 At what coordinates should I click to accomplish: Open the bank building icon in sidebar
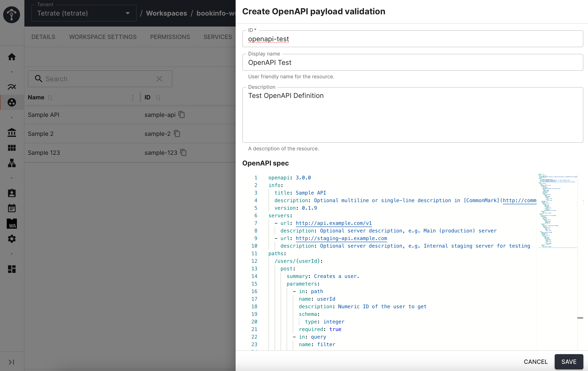(12, 132)
